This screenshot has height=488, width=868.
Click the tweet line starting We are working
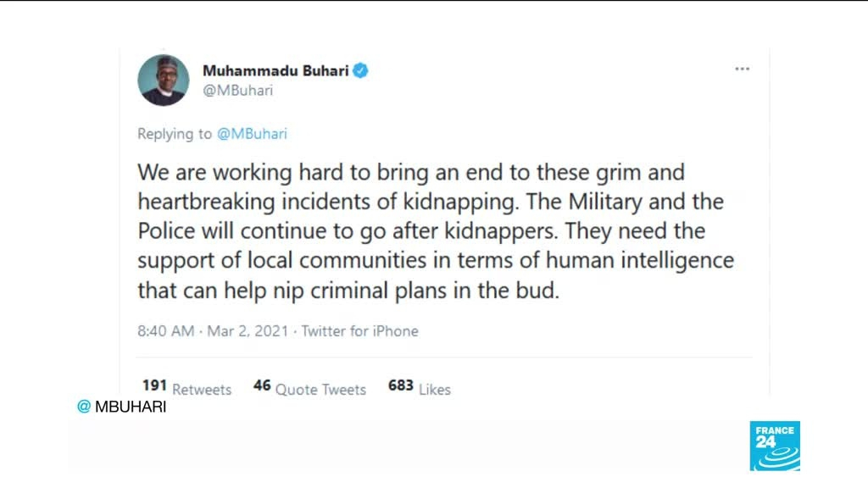tap(411, 173)
